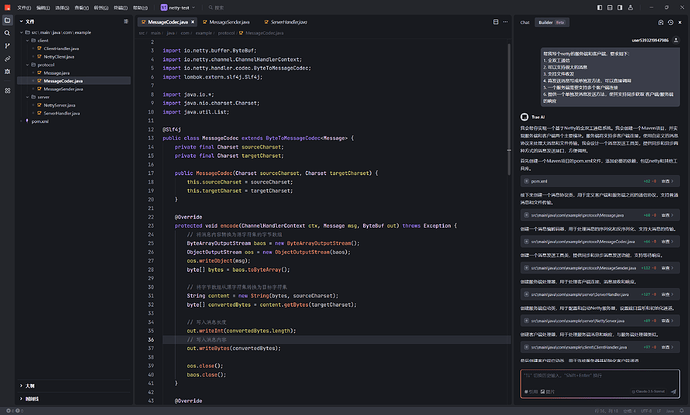Toggle the right AI sidebar layout icon
The image size is (690, 415).
point(620,7)
